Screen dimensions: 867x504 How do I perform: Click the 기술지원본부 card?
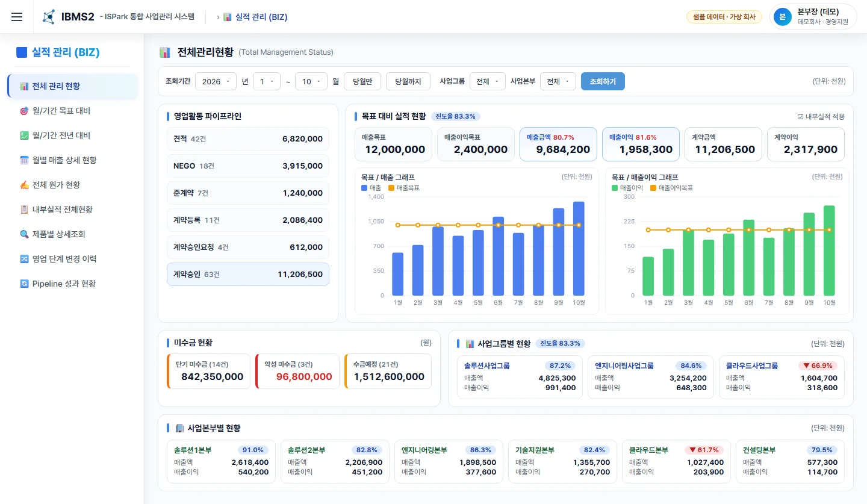click(x=562, y=461)
